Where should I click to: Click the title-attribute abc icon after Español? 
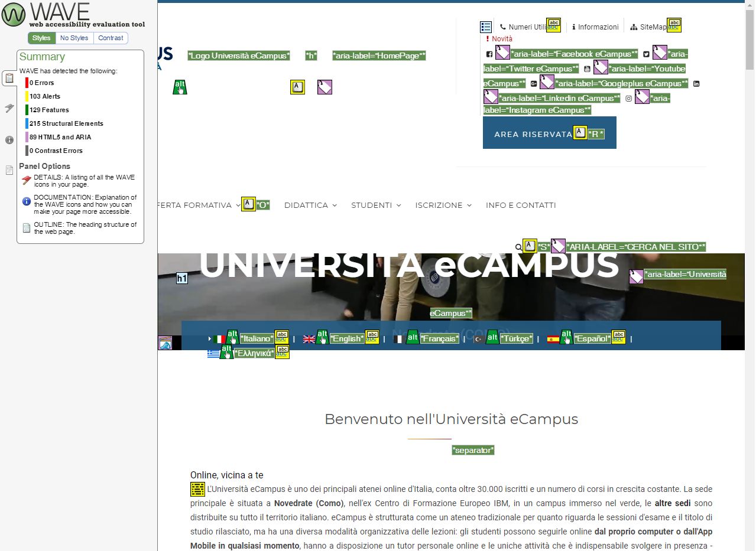click(x=618, y=337)
